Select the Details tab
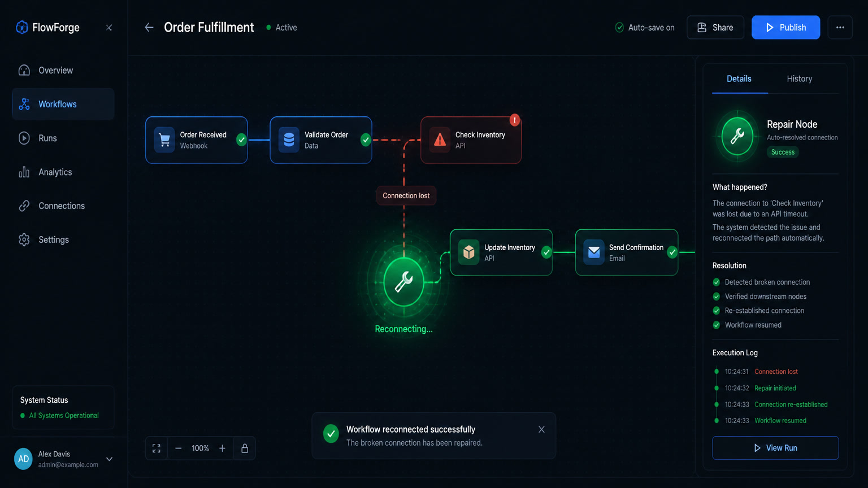Screen dimensions: 868x488 (x=739, y=79)
